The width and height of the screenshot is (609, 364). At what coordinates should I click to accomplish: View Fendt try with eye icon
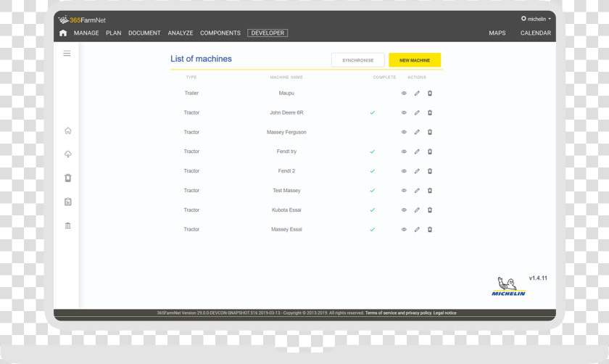click(404, 152)
